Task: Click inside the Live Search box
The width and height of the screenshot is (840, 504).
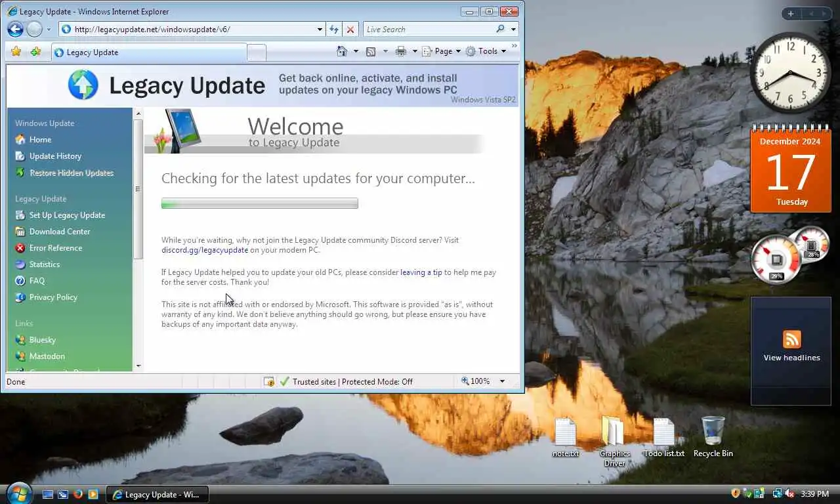Action: [429, 29]
